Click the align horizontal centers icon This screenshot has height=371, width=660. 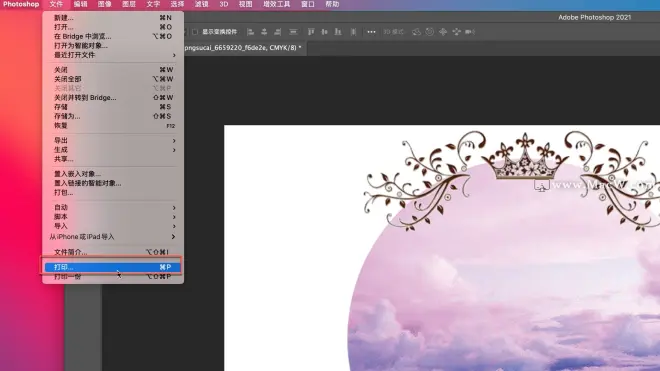coord(264,32)
